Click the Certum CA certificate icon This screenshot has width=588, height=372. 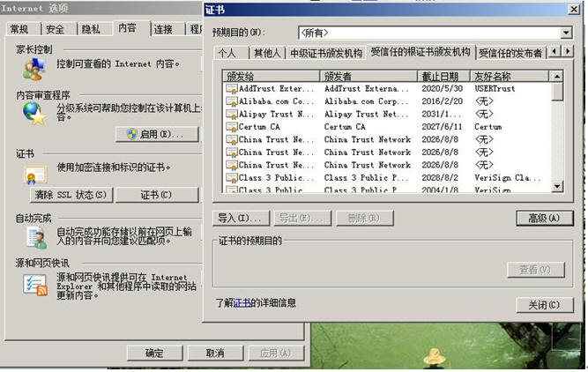point(231,127)
